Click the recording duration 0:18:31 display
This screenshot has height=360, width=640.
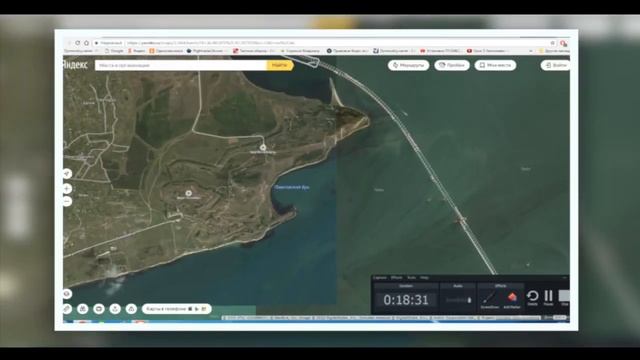coord(406,300)
